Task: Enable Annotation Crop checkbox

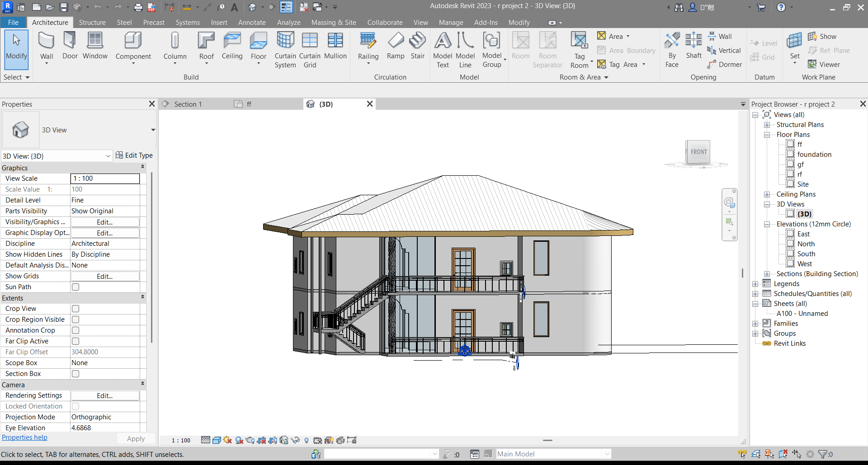Action: (x=75, y=330)
